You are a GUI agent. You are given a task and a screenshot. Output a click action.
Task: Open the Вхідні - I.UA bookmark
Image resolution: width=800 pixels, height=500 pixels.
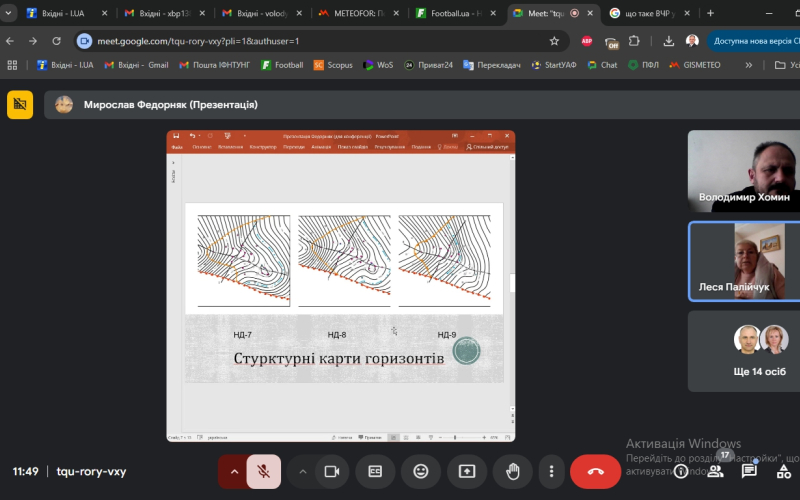tap(65, 65)
